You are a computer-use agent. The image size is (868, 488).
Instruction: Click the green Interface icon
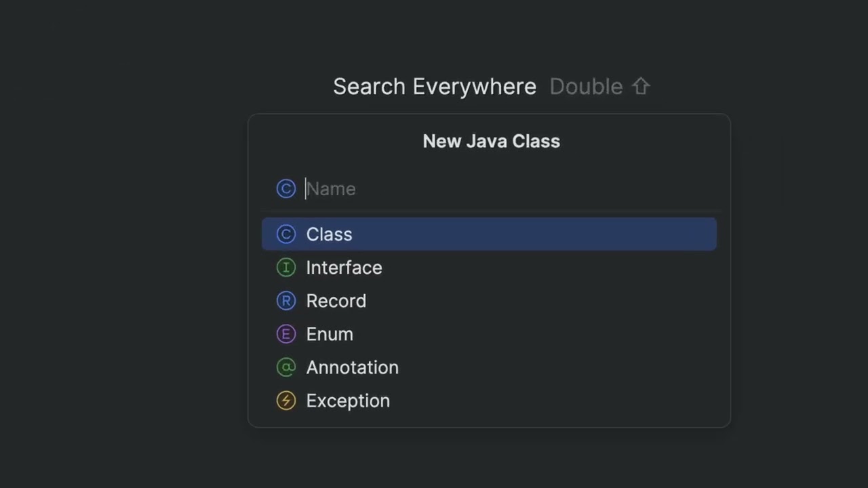(286, 268)
